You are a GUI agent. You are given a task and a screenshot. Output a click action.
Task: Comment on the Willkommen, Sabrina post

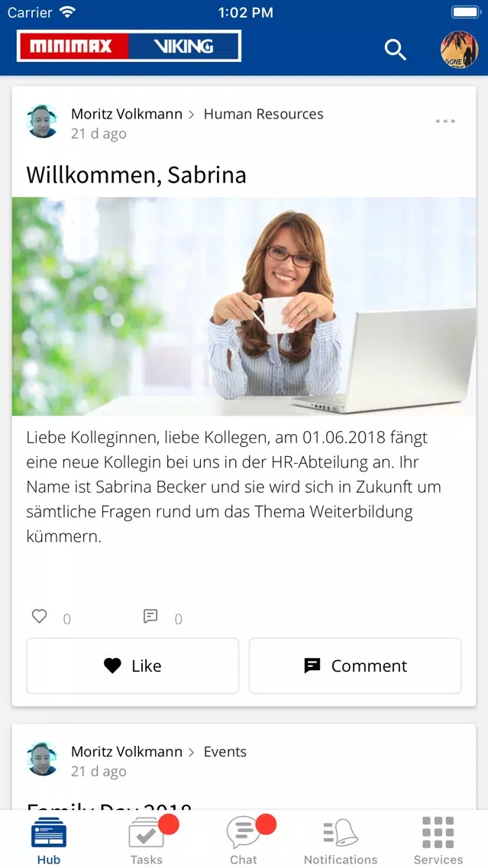pyautogui.click(x=355, y=666)
